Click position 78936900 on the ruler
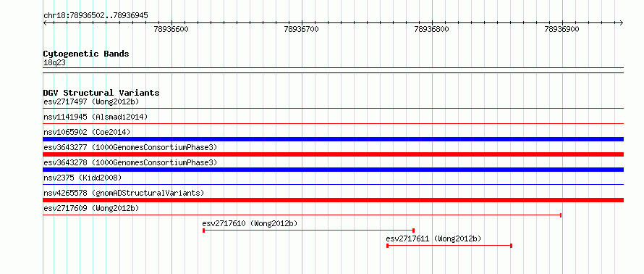The image size is (644, 274). click(x=562, y=29)
